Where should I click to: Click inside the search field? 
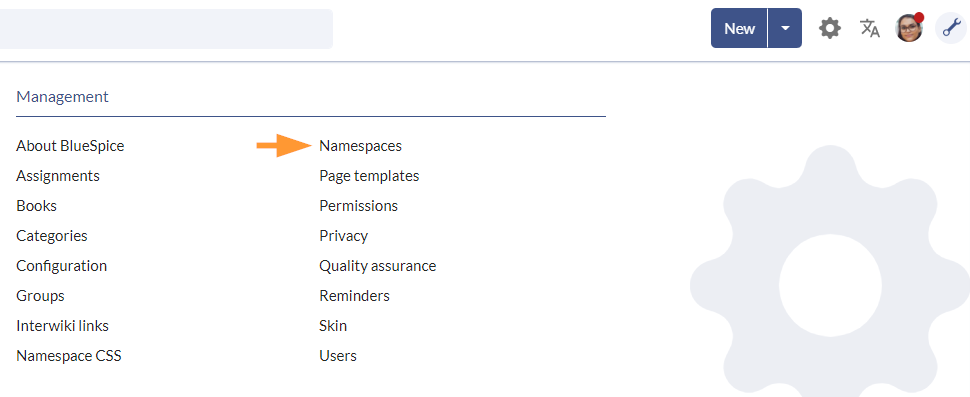point(166,28)
